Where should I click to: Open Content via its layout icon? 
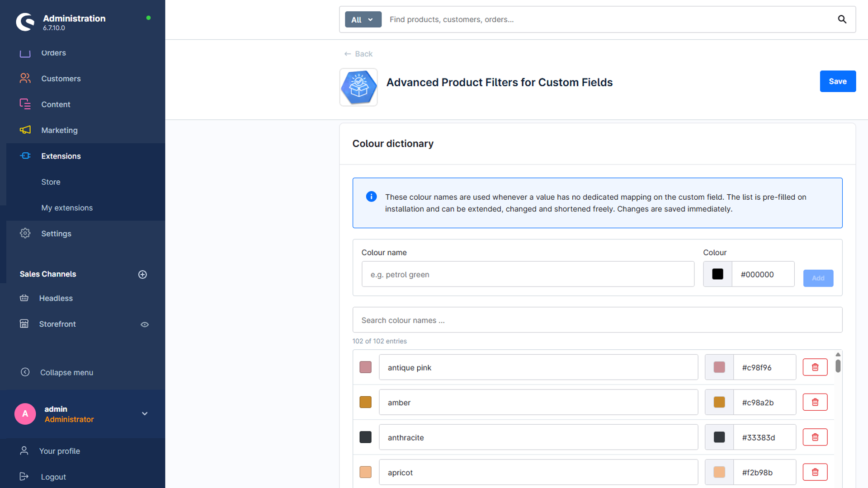(x=25, y=104)
